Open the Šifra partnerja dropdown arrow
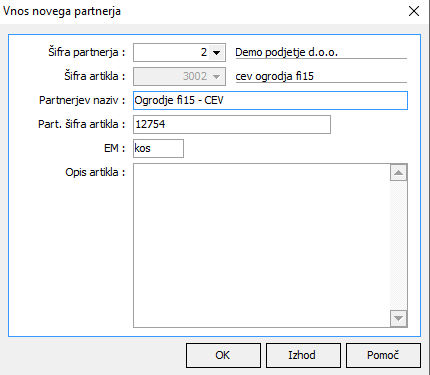 tap(216, 53)
